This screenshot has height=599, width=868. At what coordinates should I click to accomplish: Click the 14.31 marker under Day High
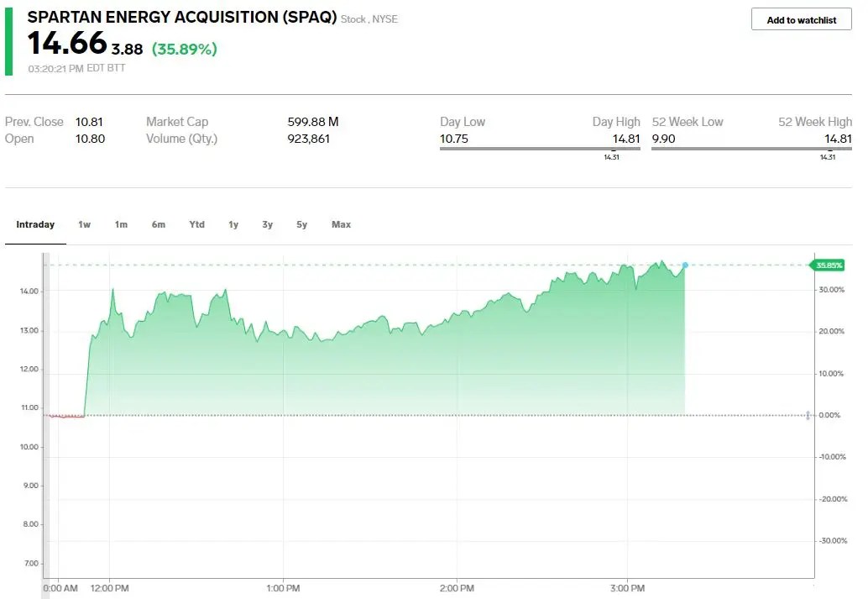(x=612, y=157)
